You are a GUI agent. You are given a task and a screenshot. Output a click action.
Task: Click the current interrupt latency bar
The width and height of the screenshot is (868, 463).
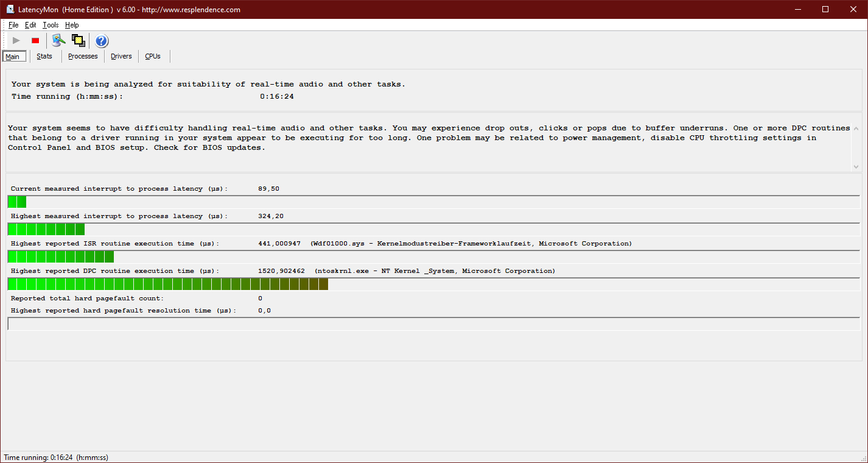click(434, 202)
